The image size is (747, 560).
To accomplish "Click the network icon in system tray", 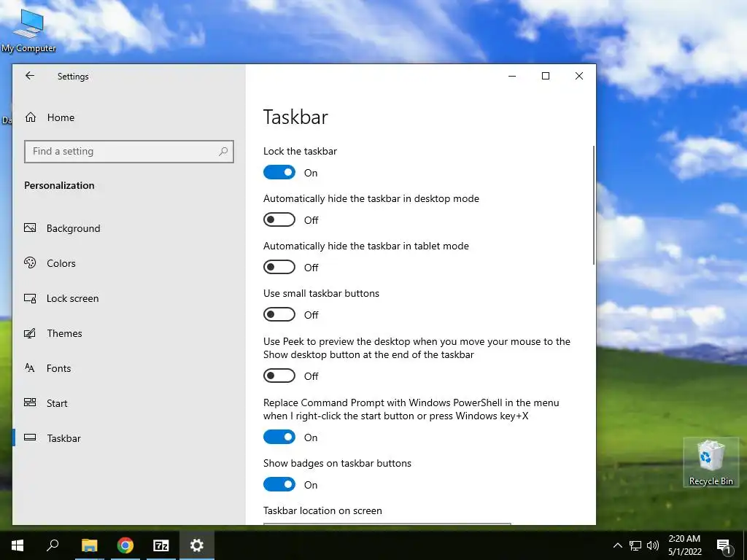I will click(x=635, y=545).
